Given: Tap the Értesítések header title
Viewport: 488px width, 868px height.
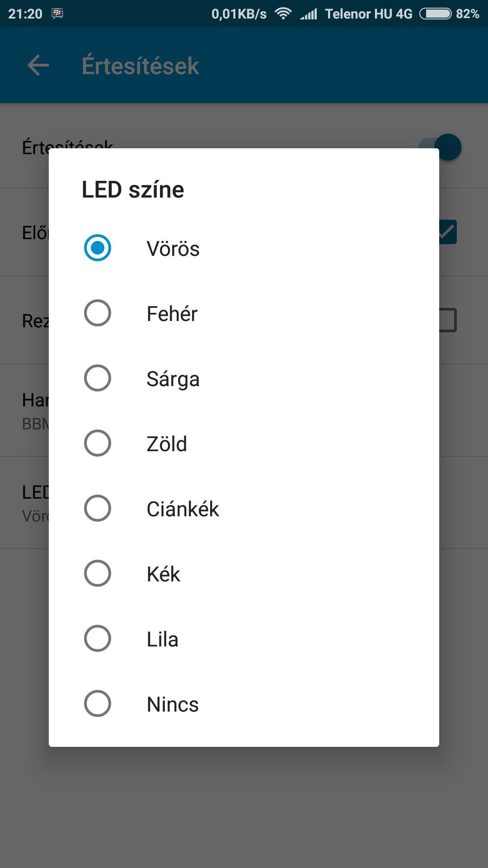Looking at the screenshot, I should coord(141,66).
